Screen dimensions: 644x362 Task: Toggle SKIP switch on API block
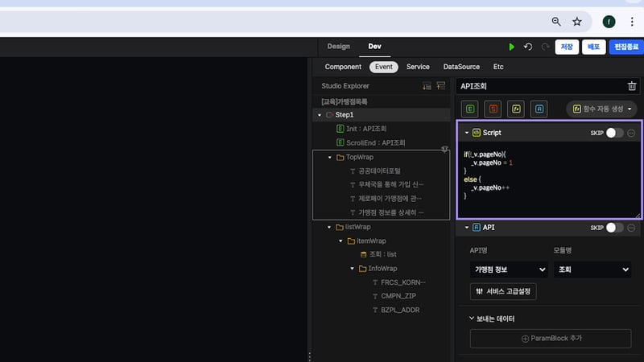(614, 228)
